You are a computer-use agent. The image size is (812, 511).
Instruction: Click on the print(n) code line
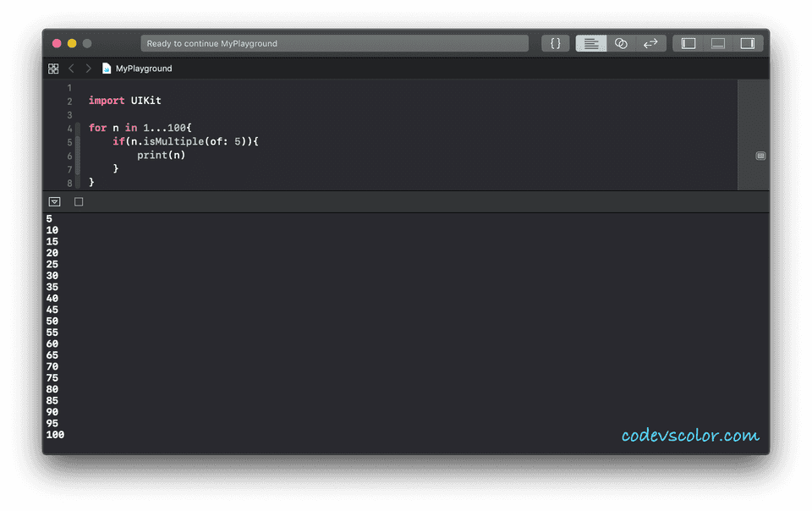tap(161, 155)
